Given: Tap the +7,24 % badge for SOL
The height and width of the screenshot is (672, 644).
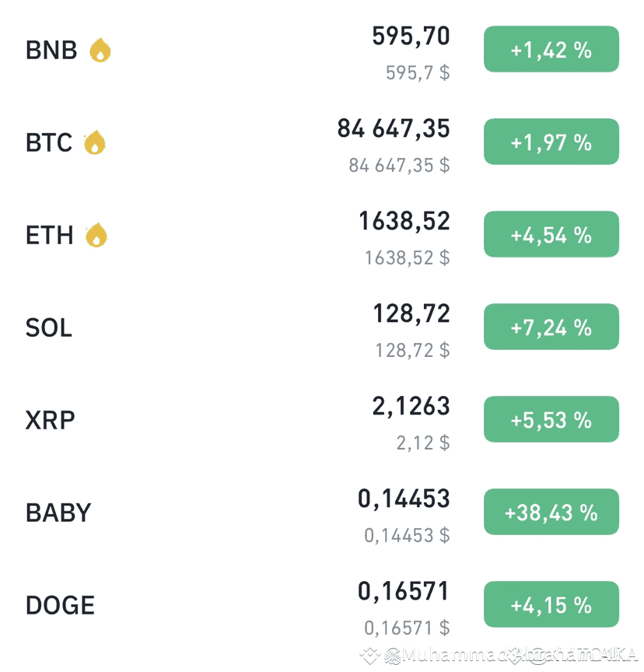Looking at the screenshot, I should 551,327.
